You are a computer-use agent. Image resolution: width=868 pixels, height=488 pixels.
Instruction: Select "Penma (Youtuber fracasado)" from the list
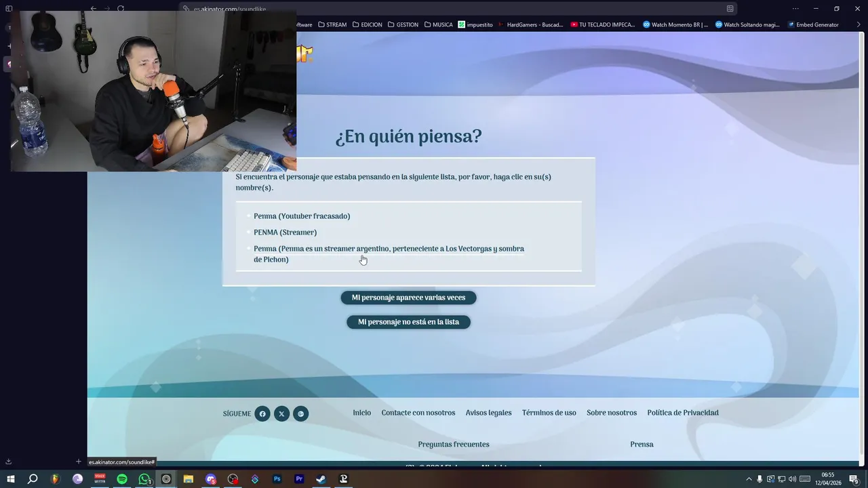point(302,216)
